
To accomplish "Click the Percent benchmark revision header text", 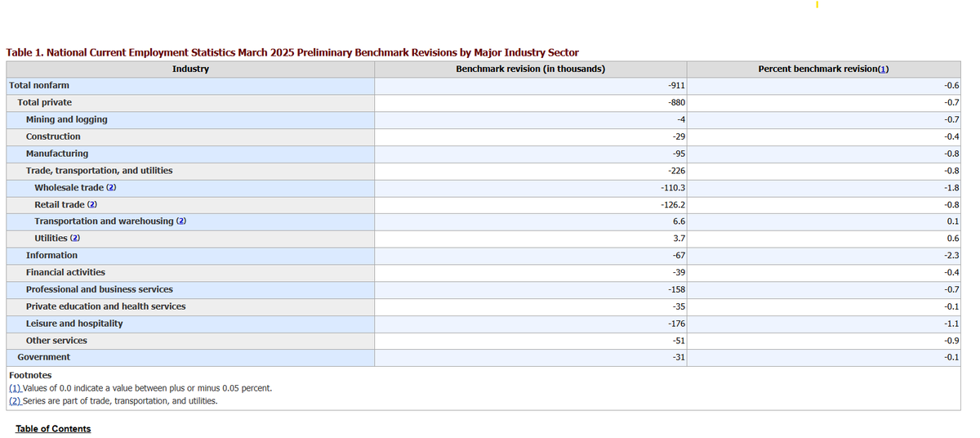I will point(817,69).
